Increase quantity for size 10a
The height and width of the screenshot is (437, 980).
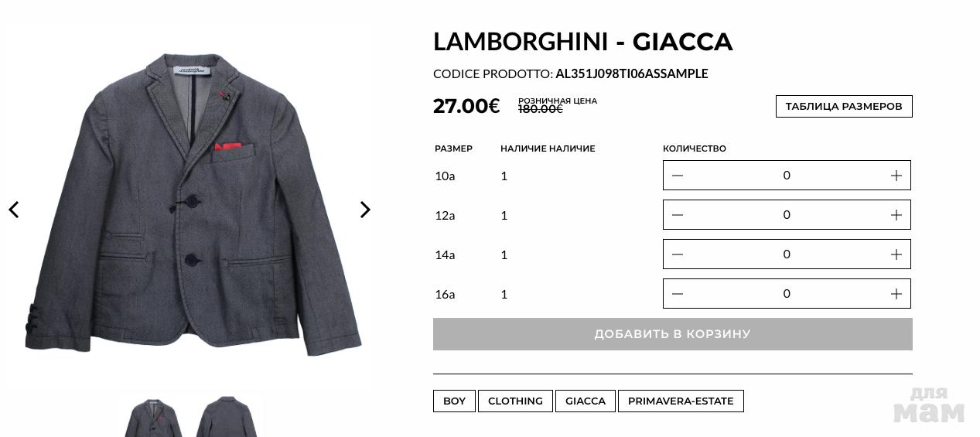pos(896,176)
